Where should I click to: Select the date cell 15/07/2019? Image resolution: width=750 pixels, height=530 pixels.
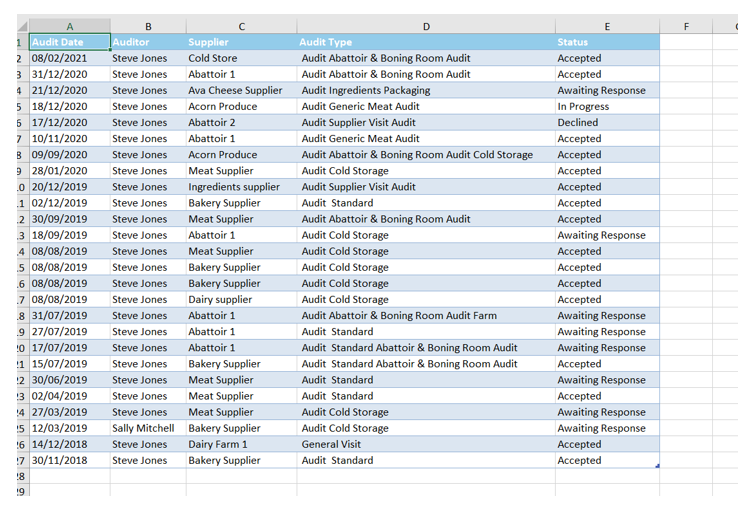tap(70, 364)
